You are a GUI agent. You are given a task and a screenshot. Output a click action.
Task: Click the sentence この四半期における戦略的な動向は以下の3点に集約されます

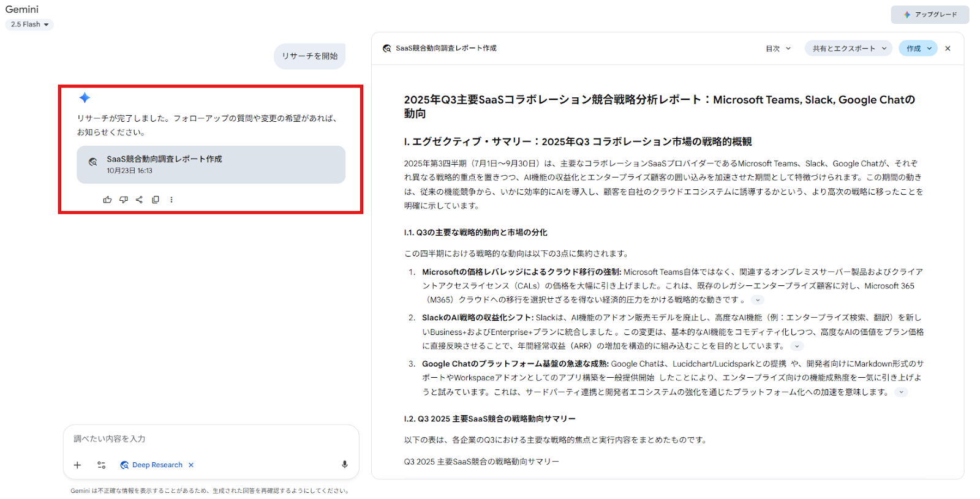click(x=518, y=253)
